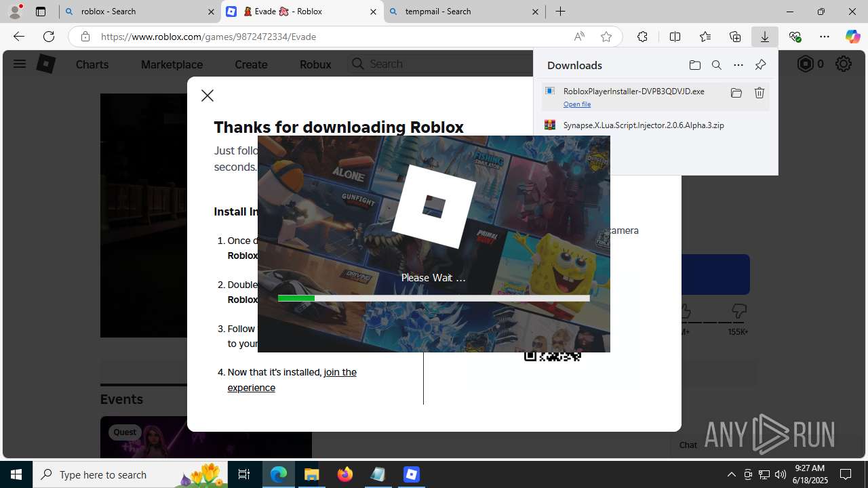
Task: Open a new browser tab
Action: pyautogui.click(x=560, y=12)
